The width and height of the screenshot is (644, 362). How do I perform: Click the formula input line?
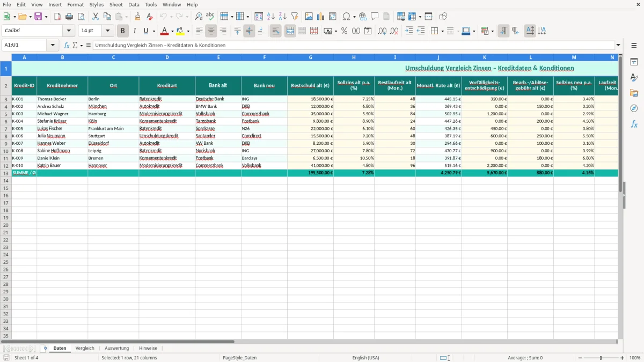[354, 46]
